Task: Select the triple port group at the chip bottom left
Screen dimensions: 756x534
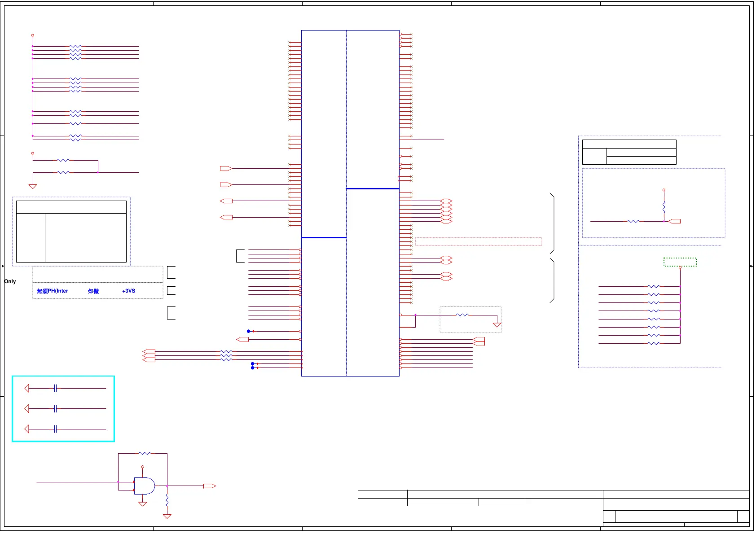Action: (149, 355)
